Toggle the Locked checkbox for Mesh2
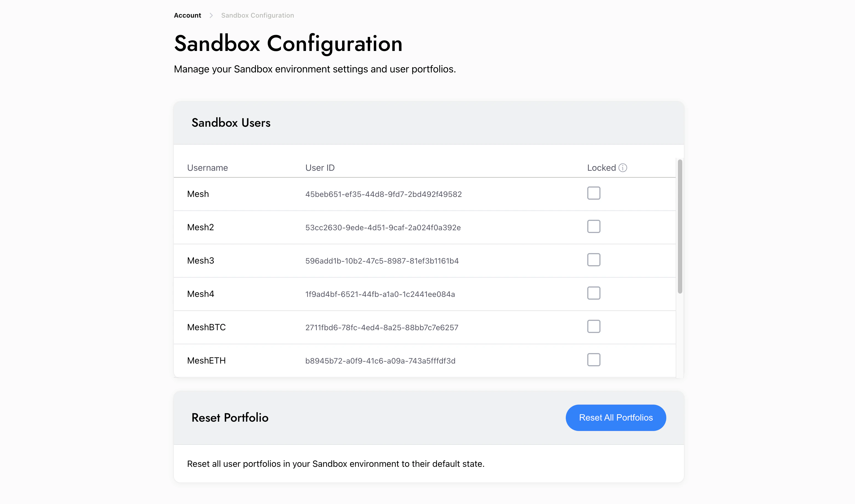The width and height of the screenshot is (855, 504). 593,227
